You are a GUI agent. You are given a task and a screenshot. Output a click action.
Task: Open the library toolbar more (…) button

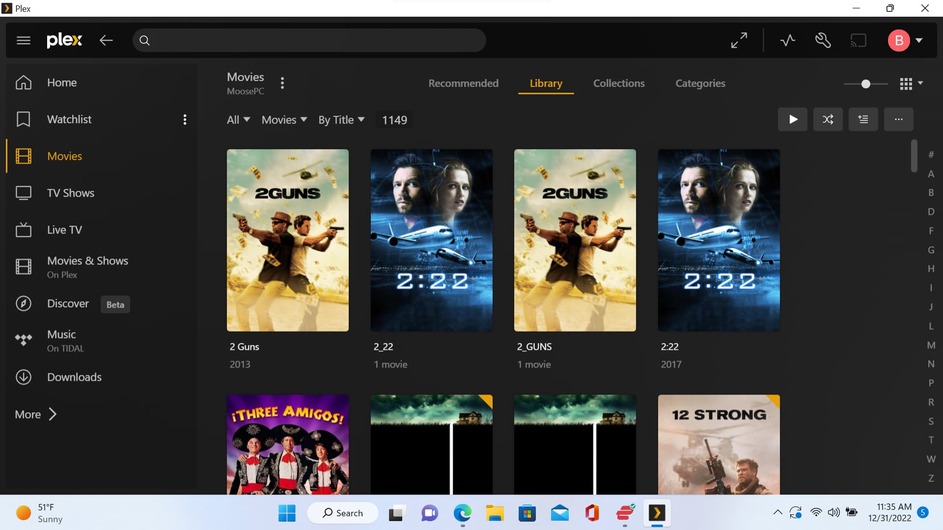click(x=898, y=119)
